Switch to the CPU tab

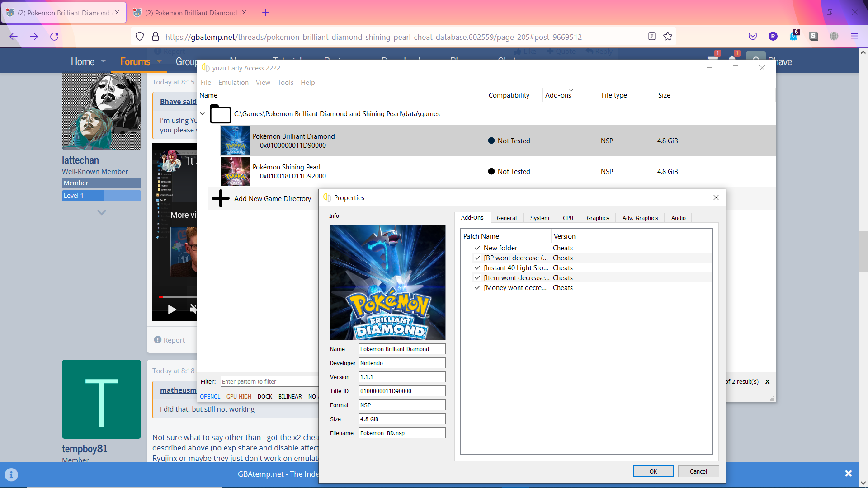pos(568,218)
